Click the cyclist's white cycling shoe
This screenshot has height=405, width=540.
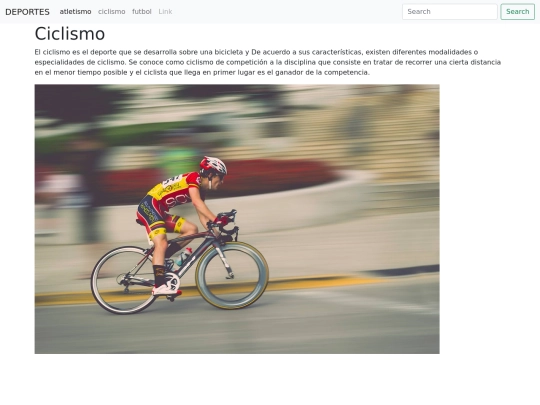click(x=167, y=285)
